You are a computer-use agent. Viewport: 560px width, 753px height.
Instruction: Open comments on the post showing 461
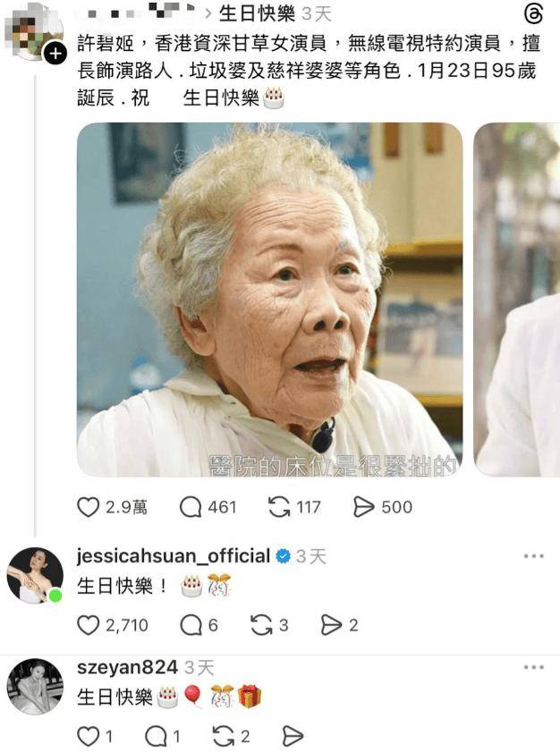pos(191,507)
